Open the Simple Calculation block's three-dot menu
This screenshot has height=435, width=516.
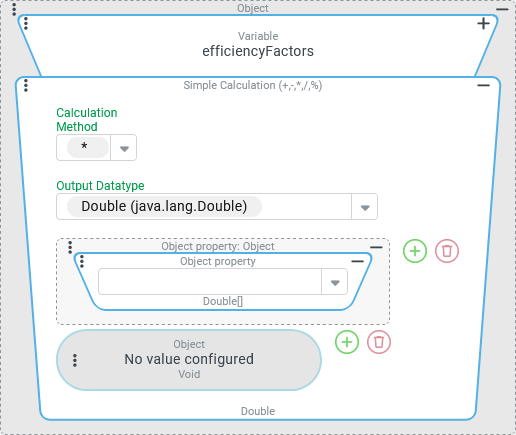(x=26, y=85)
